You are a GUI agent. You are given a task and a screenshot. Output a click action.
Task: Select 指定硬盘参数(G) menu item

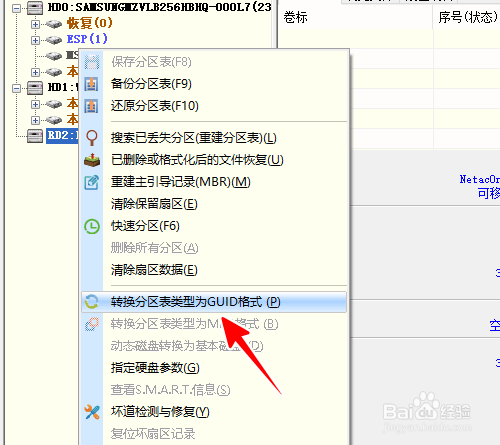pos(214,368)
